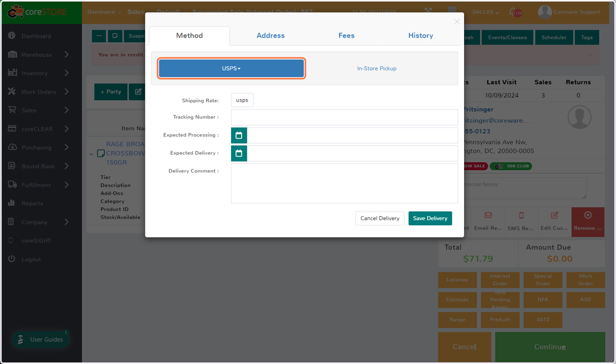Expand the Fulfillment sidebar menu
The image size is (616, 364).
[x=66, y=185]
